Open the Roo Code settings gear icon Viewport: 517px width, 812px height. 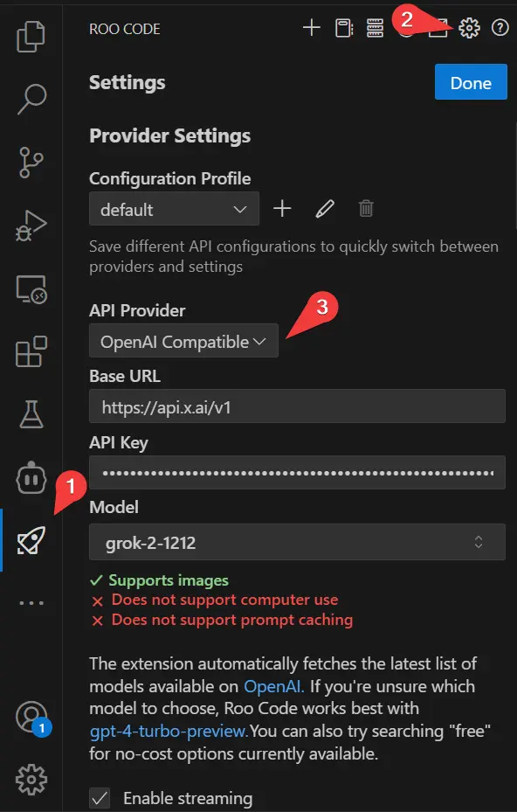470,28
